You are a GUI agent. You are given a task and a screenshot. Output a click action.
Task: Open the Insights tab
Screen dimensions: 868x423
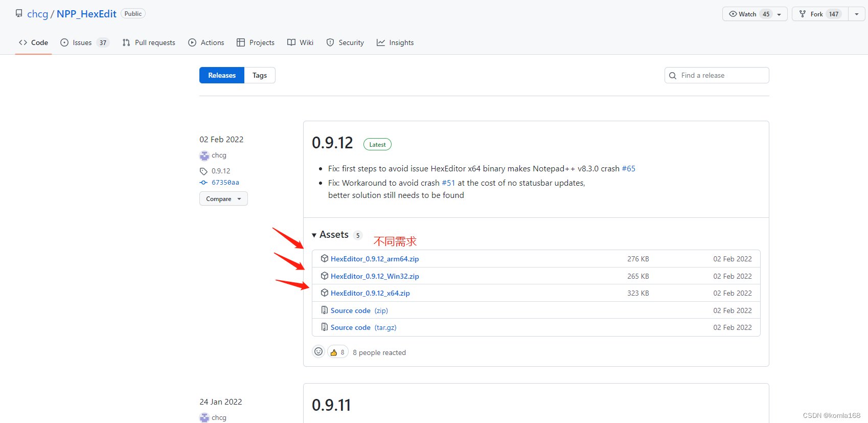[395, 42]
